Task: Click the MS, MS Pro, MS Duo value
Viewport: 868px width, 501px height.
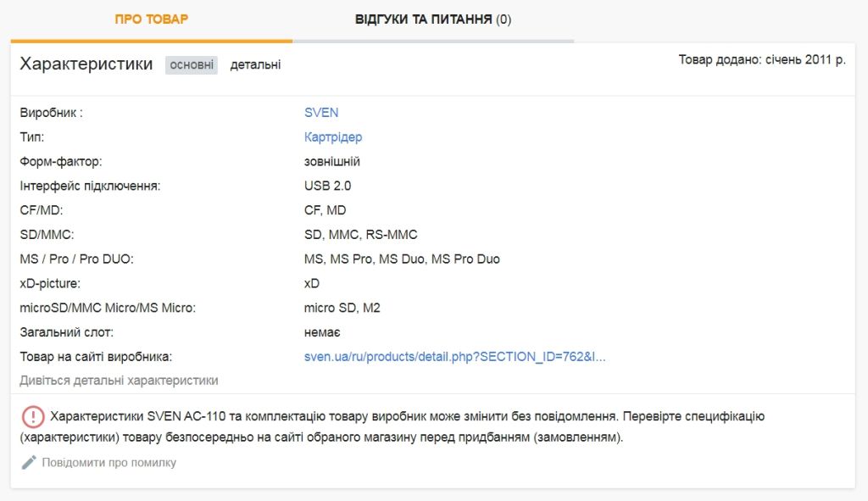Action: point(402,259)
